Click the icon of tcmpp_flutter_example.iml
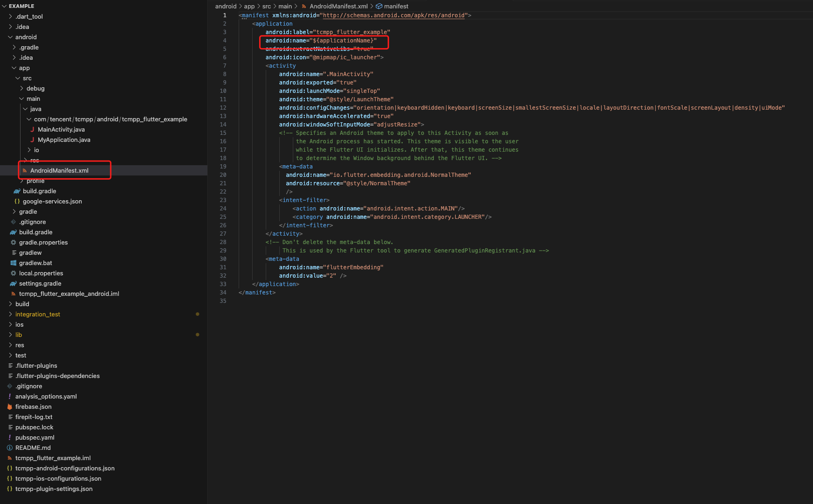This screenshot has width=813, height=504. 10,458
